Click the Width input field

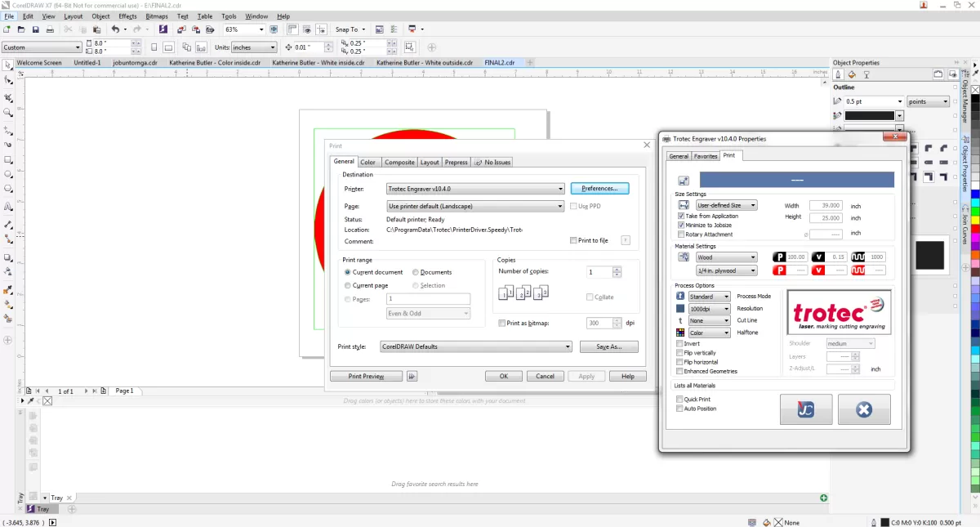pyautogui.click(x=826, y=206)
